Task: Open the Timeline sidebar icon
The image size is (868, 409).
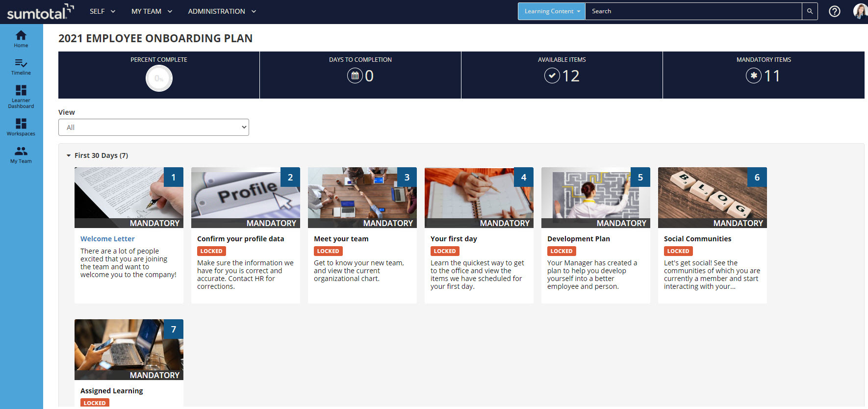Action: [x=21, y=67]
